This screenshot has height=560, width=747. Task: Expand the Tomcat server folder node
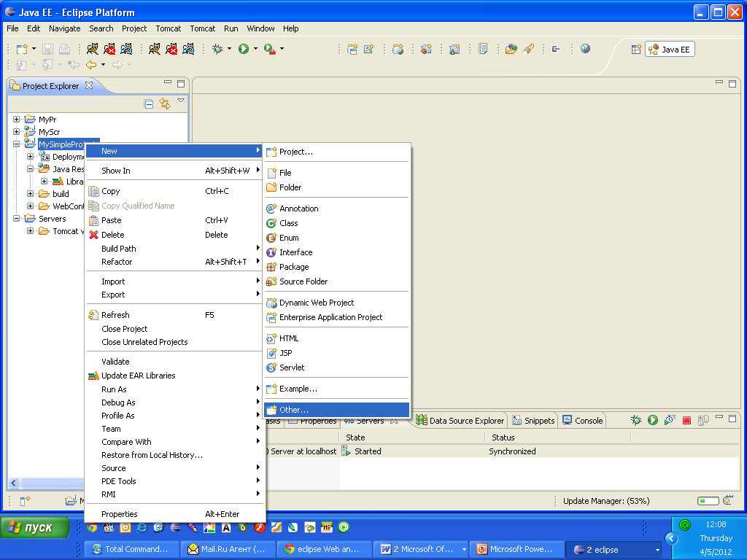(x=30, y=230)
